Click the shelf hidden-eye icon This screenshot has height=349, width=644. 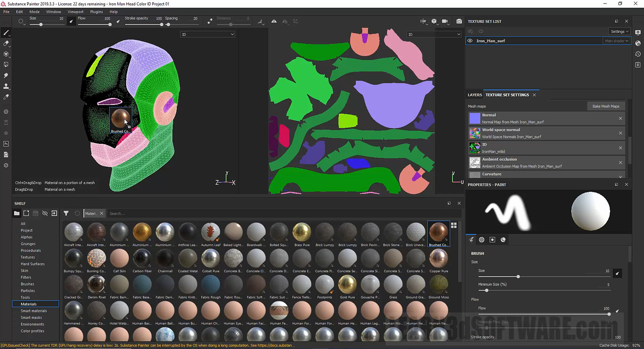point(45,213)
